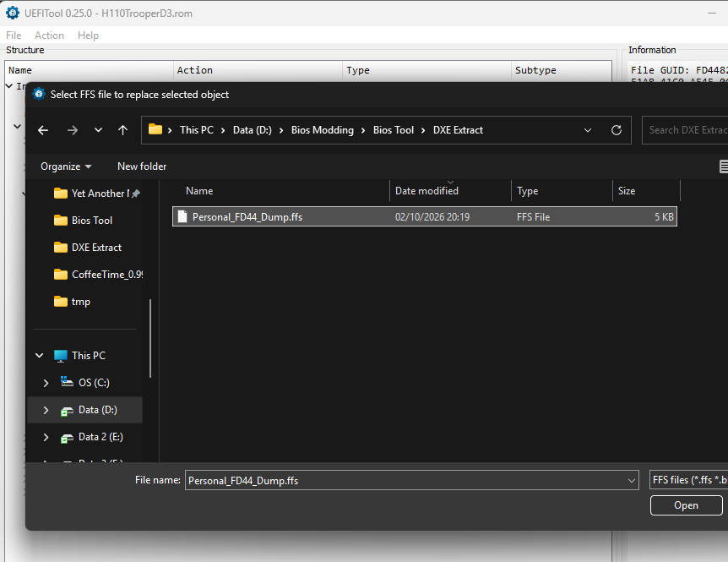Image resolution: width=728 pixels, height=562 pixels.
Task: Select the Data 2 (E:) drive
Action: click(x=92, y=437)
